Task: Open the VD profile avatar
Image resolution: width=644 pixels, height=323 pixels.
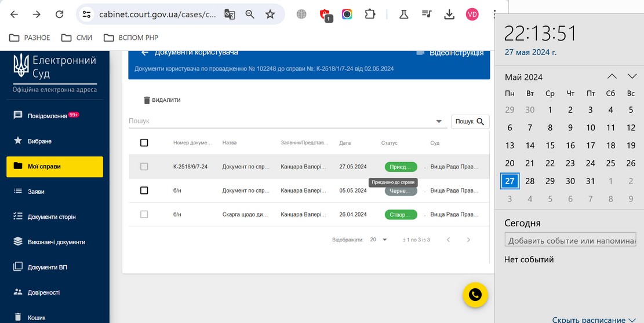Action: (x=472, y=14)
